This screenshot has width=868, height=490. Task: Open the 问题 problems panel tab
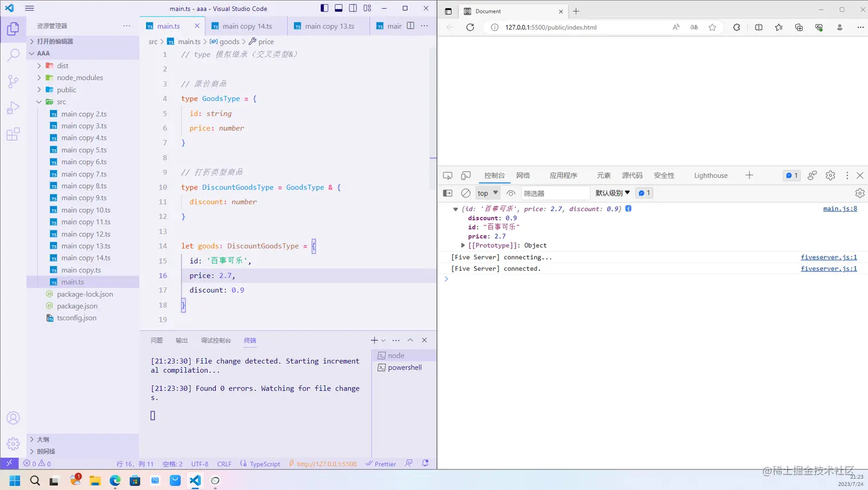[x=157, y=340]
